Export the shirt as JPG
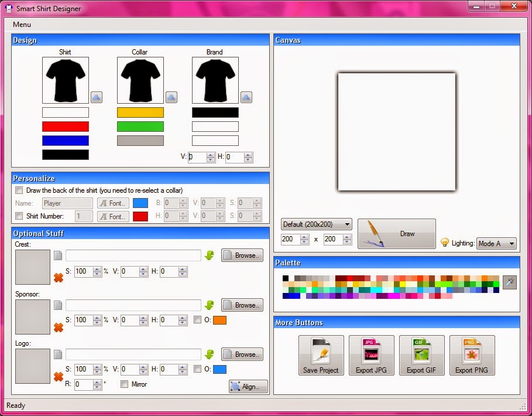532x416 pixels. 372,355
